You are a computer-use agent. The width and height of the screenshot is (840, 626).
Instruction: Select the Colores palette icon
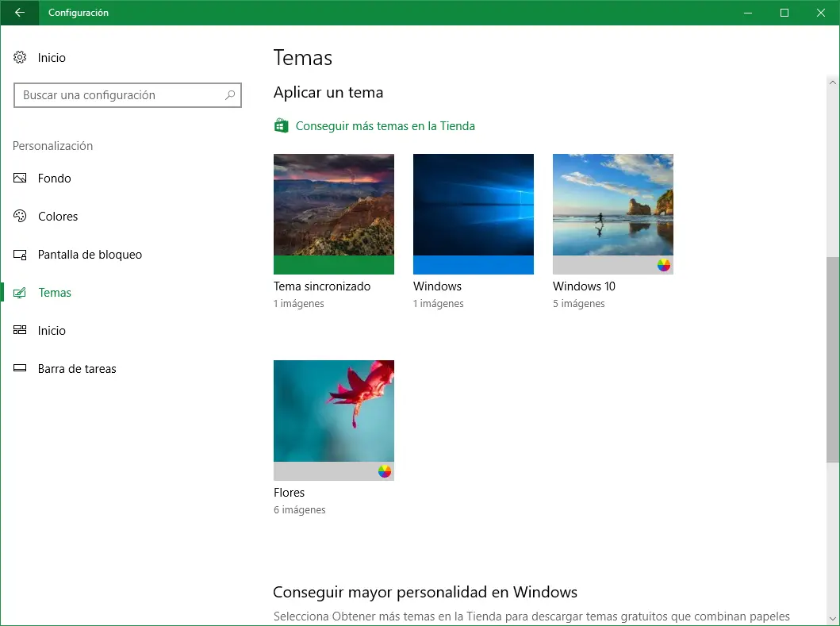tap(20, 216)
